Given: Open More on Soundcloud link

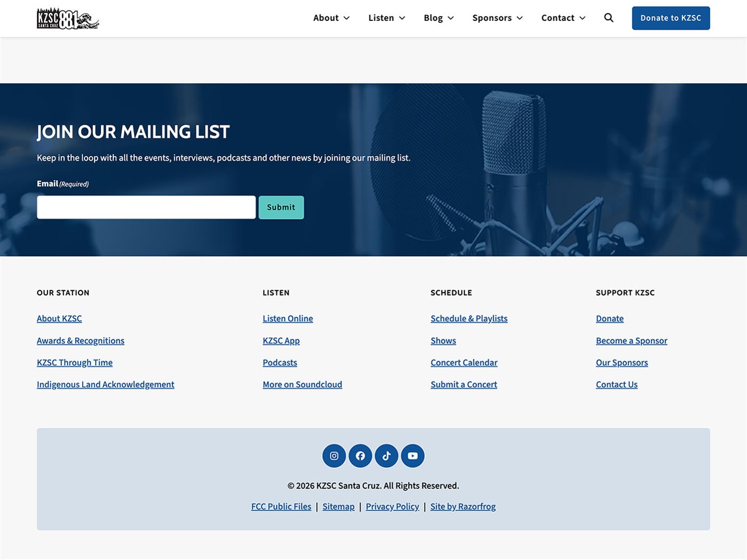Looking at the screenshot, I should (x=303, y=385).
